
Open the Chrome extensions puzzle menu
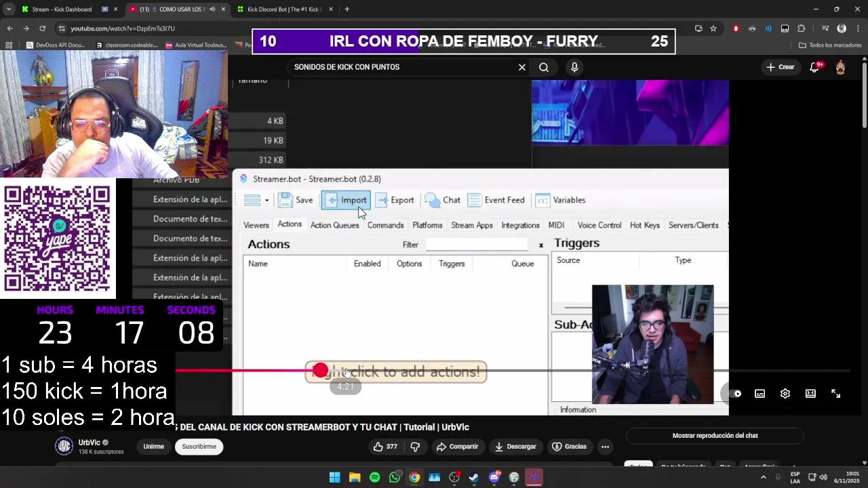pyautogui.click(x=802, y=28)
